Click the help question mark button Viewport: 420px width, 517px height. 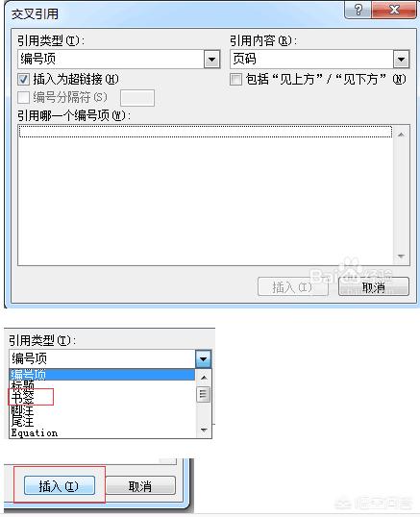tap(358, 10)
